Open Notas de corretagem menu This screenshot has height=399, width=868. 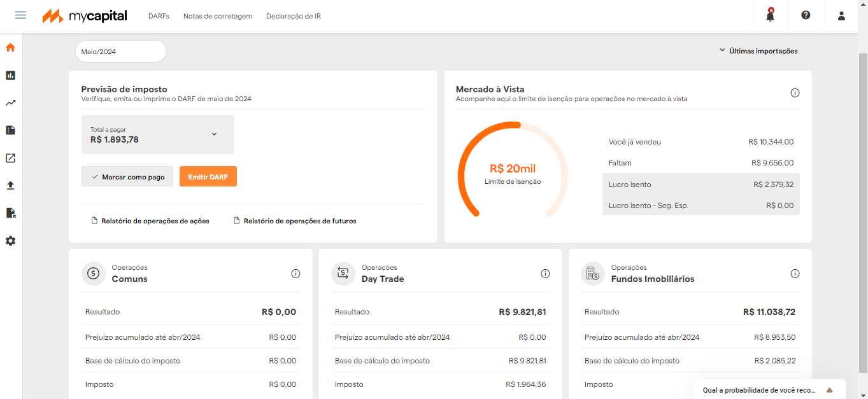[x=218, y=16]
